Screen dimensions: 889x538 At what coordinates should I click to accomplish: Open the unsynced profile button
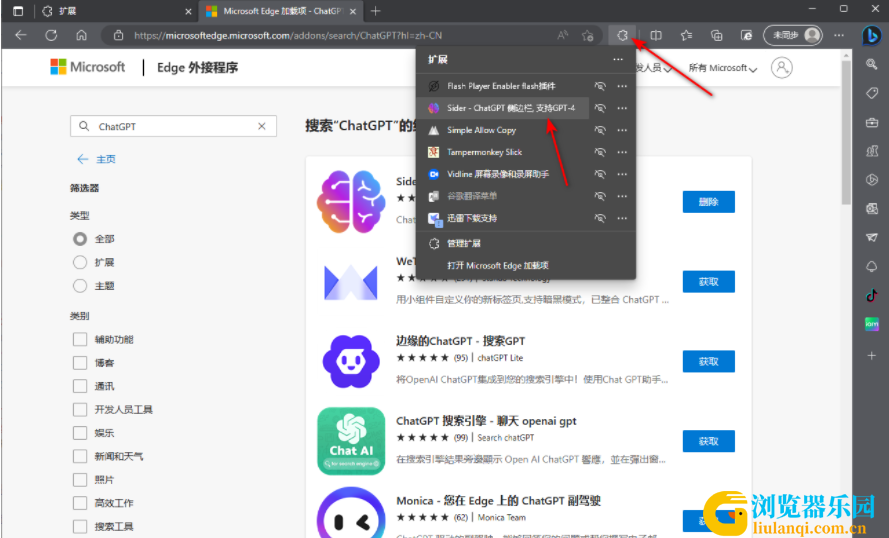point(793,35)
